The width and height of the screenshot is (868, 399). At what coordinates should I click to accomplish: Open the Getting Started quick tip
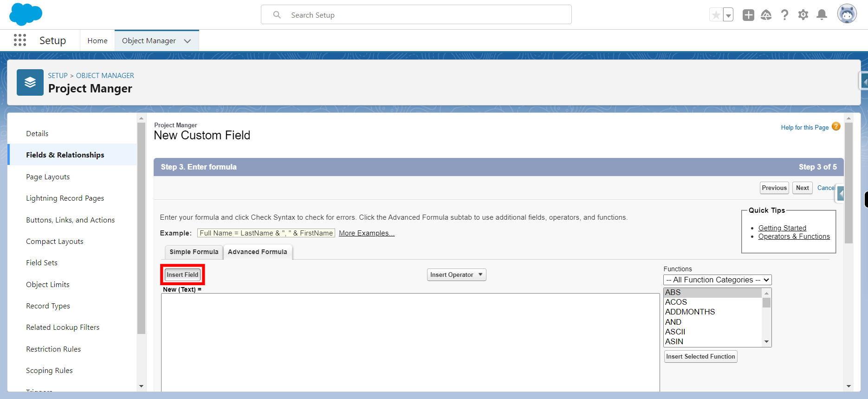click(x=782, y=228)
